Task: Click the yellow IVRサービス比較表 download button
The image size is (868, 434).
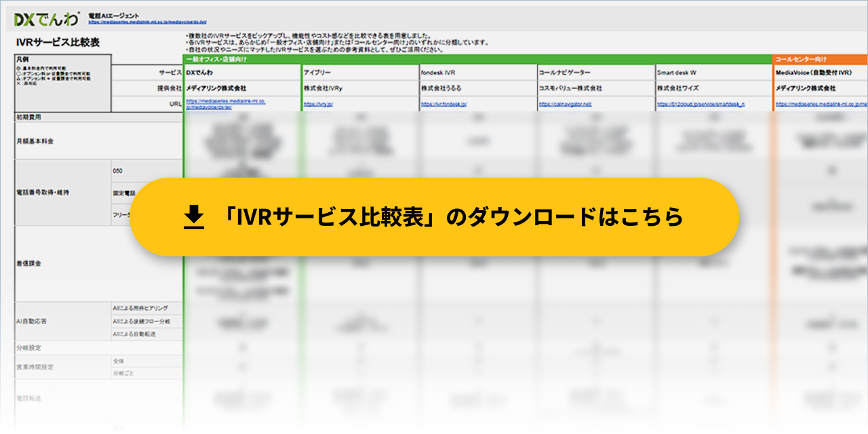Action: [434, 217]
